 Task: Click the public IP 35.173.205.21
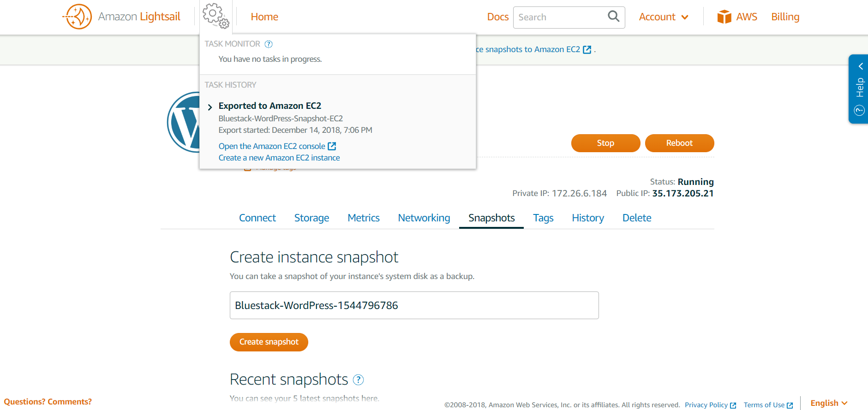[683, 193]
